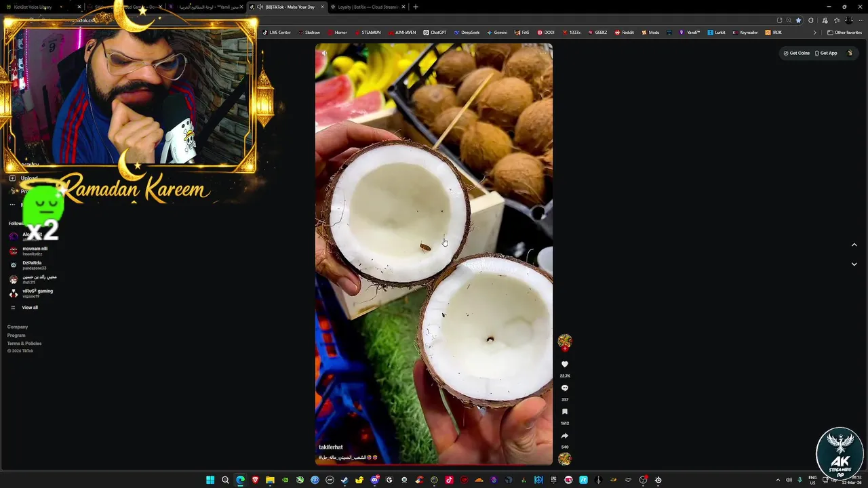Open viRuS² gaming following account
Image resolution: width=868 pixels, height=488 pixels.
(31, 293)
